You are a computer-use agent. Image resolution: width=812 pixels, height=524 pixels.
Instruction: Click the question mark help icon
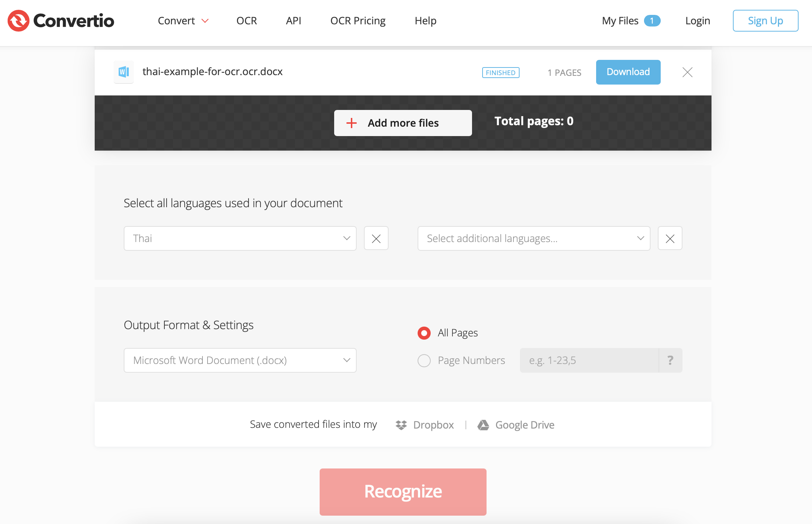(x=670, y=360)
